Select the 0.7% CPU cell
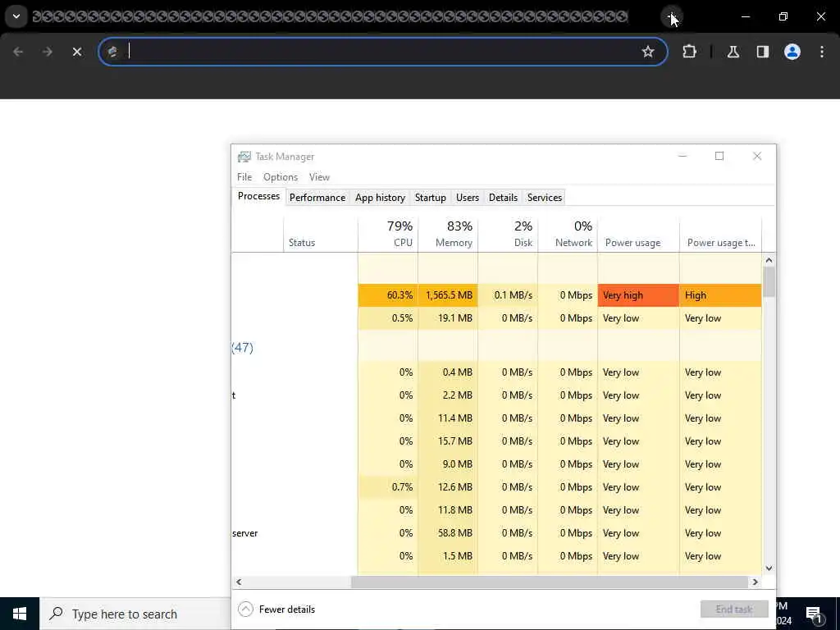 pos(388,487)
